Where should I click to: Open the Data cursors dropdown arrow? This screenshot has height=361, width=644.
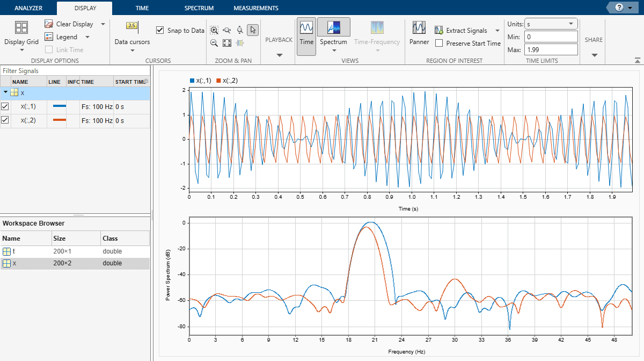coord(132,50)
